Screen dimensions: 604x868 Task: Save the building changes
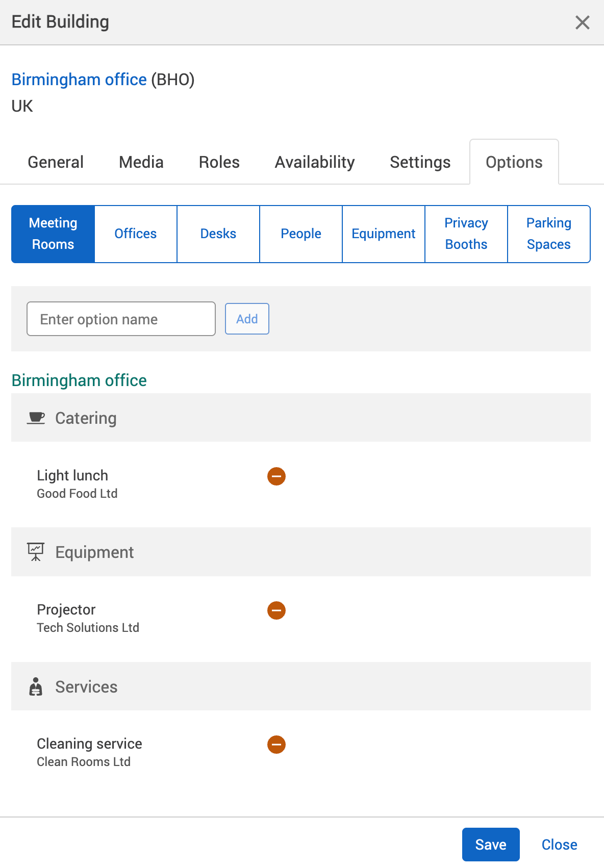tap(491, 845)
